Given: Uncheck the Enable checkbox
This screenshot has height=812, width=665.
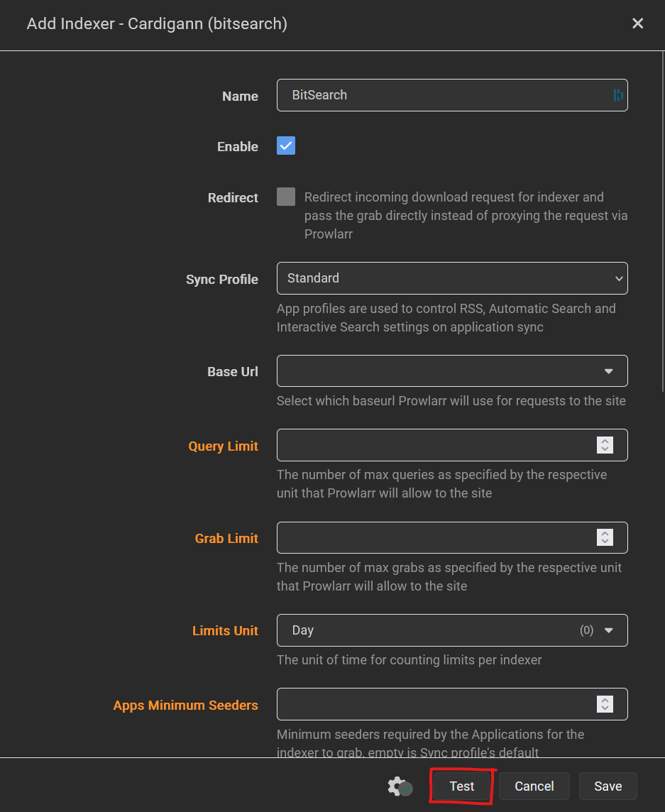Looking at the screenshot, I should 286,146.
